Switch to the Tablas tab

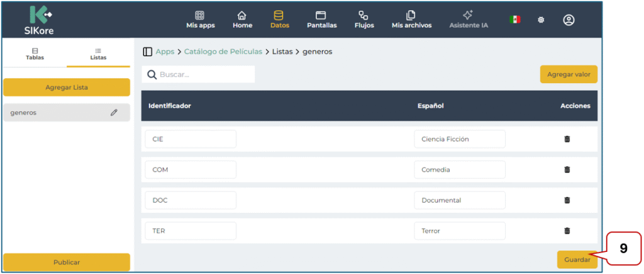tap(35, 54)
